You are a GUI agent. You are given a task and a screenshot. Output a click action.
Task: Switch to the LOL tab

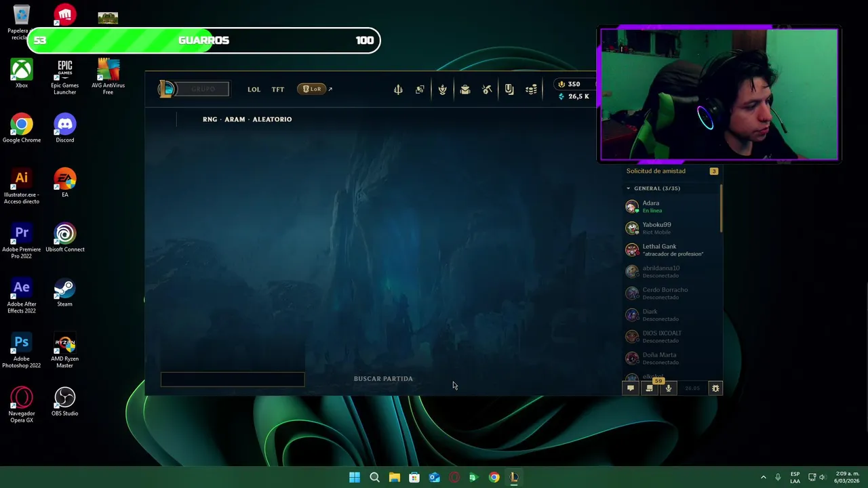click(254, 89)
